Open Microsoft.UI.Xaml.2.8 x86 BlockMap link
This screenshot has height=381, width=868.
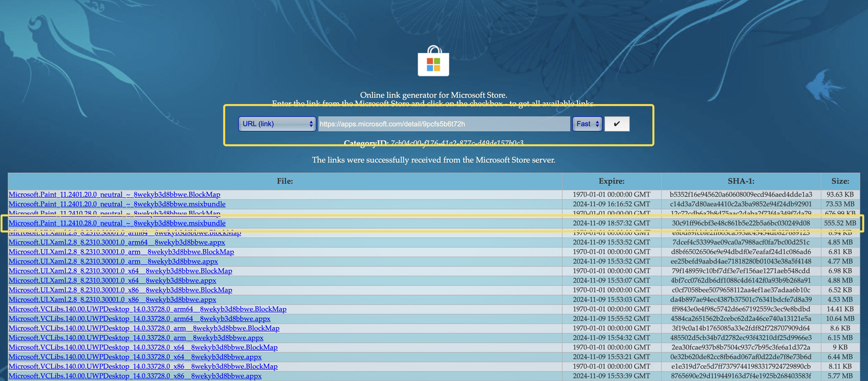coord(120,290)
